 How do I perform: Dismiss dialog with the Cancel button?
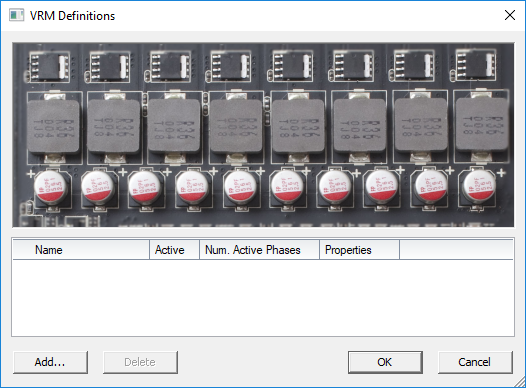pos(475,362)
